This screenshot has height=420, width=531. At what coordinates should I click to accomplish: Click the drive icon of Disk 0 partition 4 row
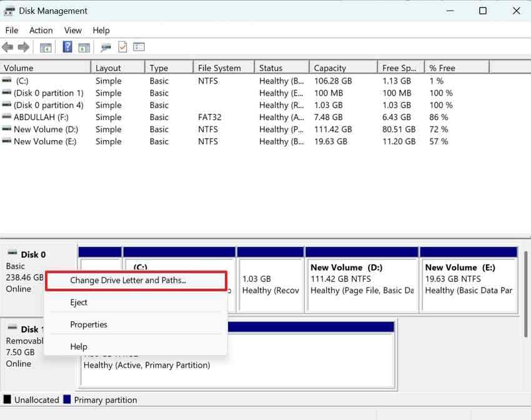tap(7, 105)
